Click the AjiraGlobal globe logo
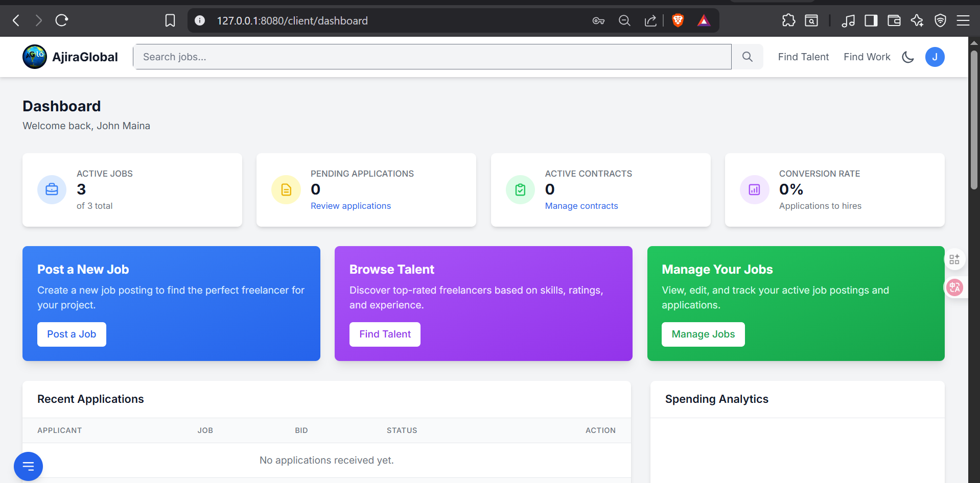Image resolution: width=980 pixels, height=483 pixels. (35, 57)
